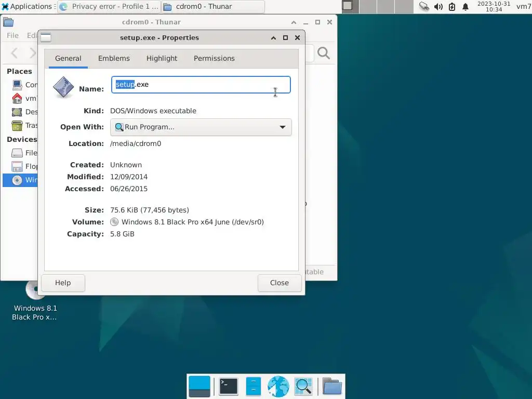532x399 pixels.
Task: Click the Volume disc icon in properties
Action: coord(114,222)
